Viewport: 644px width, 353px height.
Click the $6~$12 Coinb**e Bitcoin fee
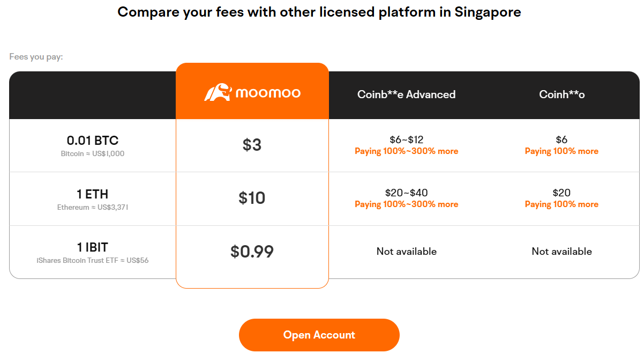pos(406,140)
